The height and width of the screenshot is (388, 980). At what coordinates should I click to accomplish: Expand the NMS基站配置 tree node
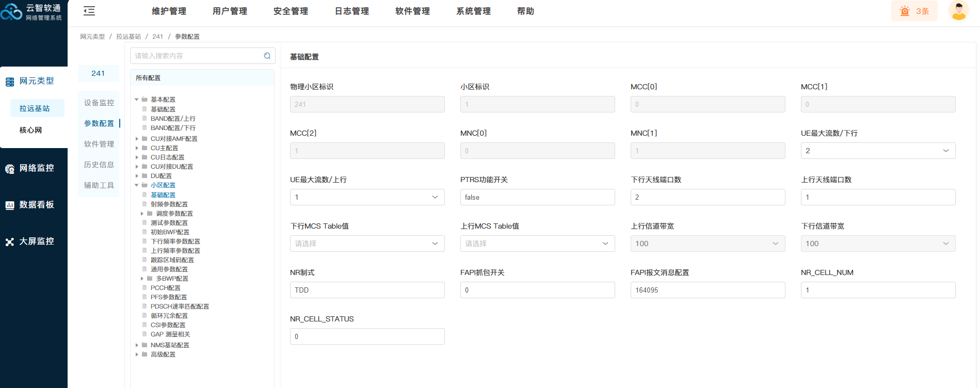point(137,345)
